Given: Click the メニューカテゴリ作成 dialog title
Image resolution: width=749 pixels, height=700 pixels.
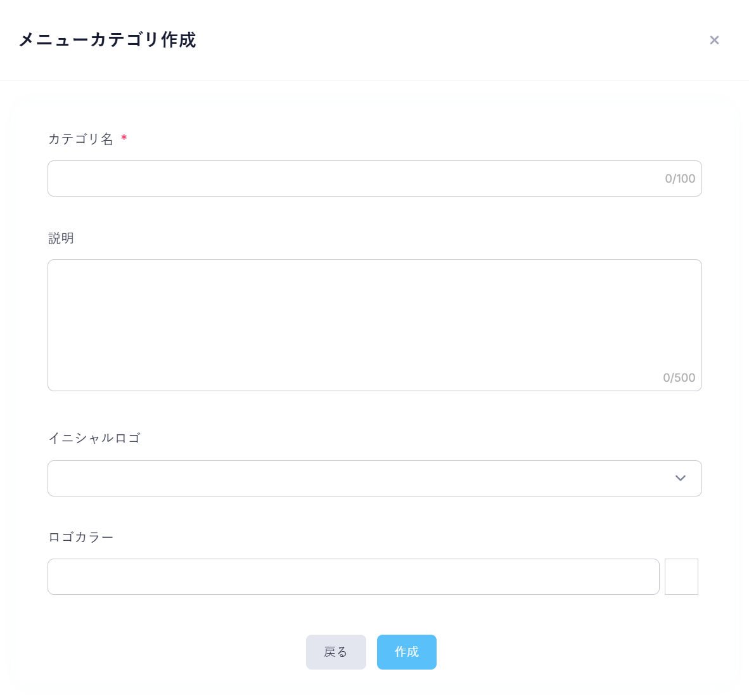Looking at the screenshot, I should pos(107,40).
